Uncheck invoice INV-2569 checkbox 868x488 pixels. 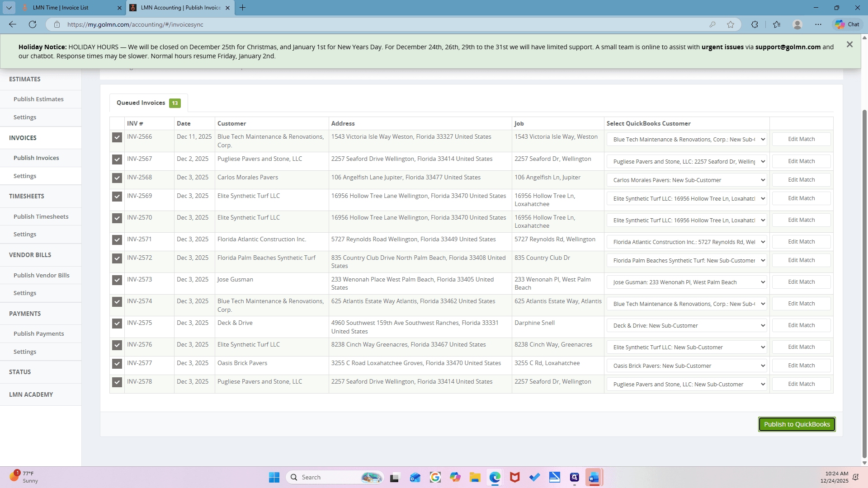[x=117, y=197]
